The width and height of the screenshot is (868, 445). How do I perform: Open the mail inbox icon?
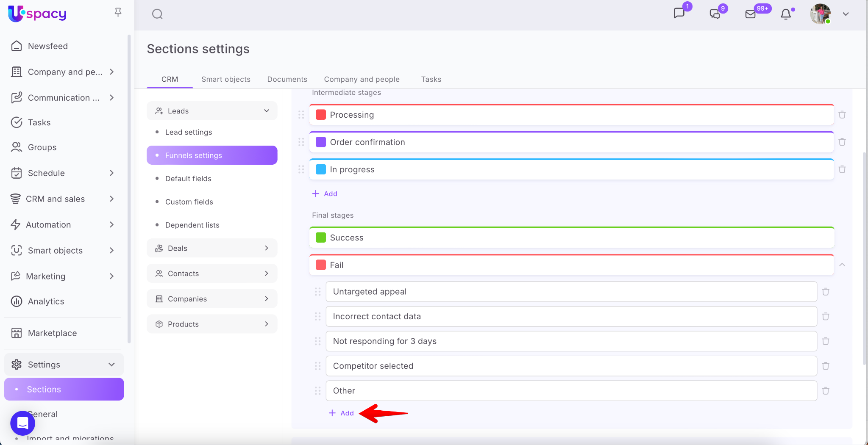coord(750,14)
